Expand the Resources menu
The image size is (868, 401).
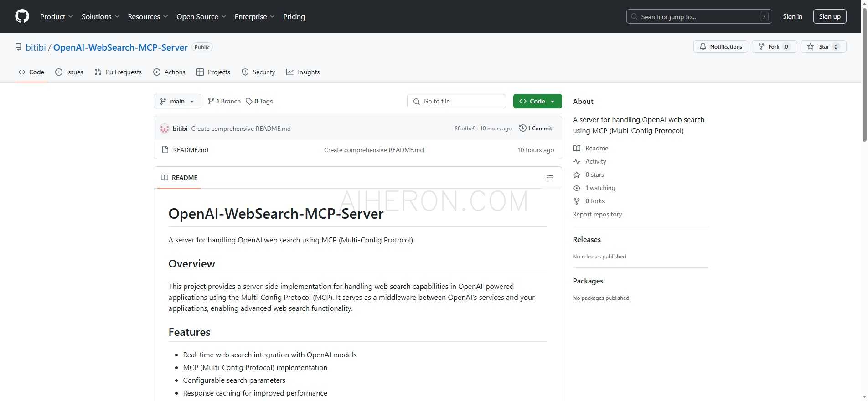click(x=148, y=16)
